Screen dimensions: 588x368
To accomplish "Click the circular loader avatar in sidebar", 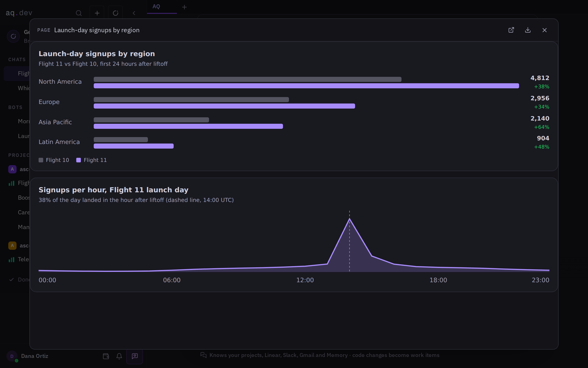I will tap(13, 36).
